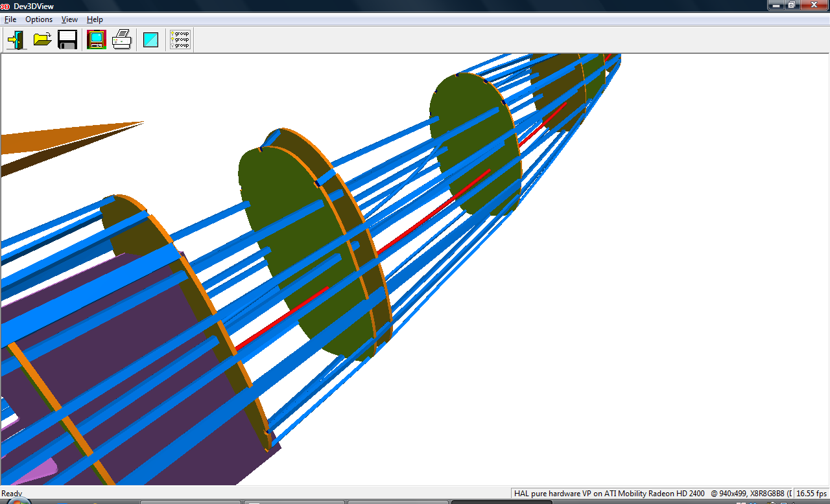The width and height of the screenshot is (830, 504).
Task: Click the Dev3DView title bar app icon
Action: 6,6
